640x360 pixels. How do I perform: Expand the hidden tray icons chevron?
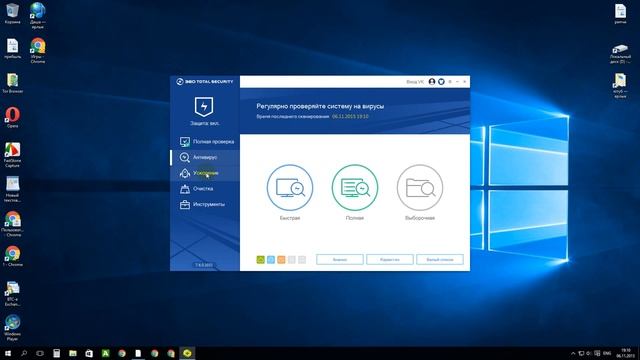(x=573, y=353)
